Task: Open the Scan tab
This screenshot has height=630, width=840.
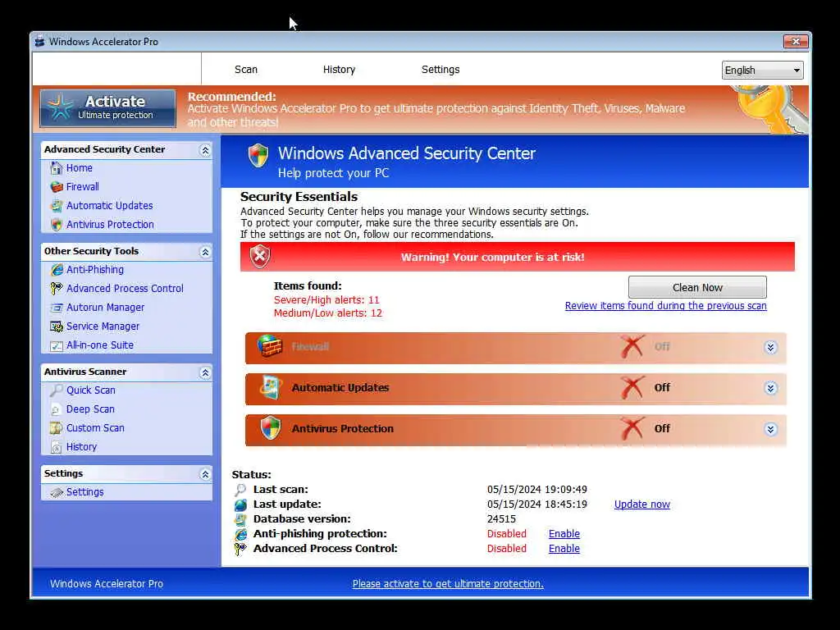Action: click(246, 70)
